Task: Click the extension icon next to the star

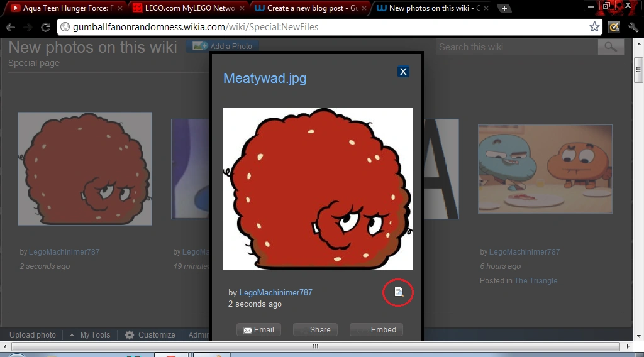Action: 614,27
